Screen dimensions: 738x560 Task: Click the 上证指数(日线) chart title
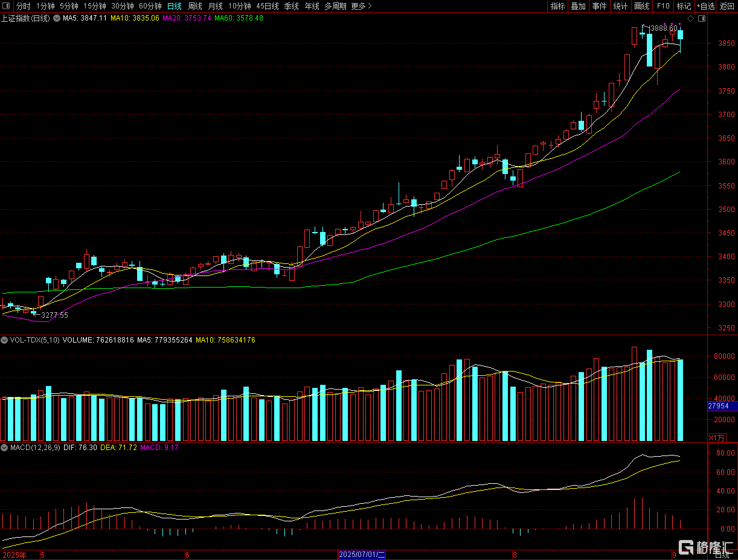[26, 18]
